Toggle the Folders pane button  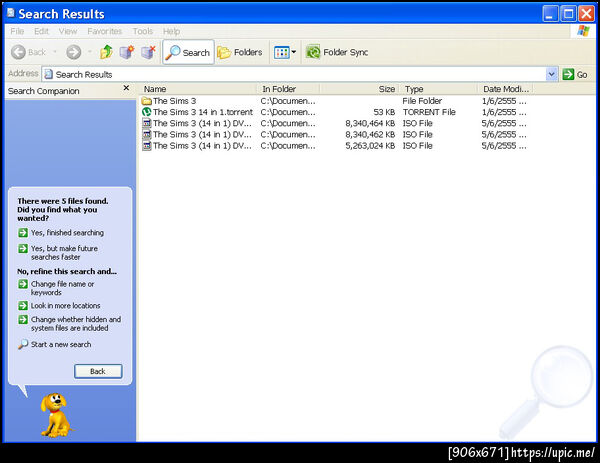click(x=240, y=52)
